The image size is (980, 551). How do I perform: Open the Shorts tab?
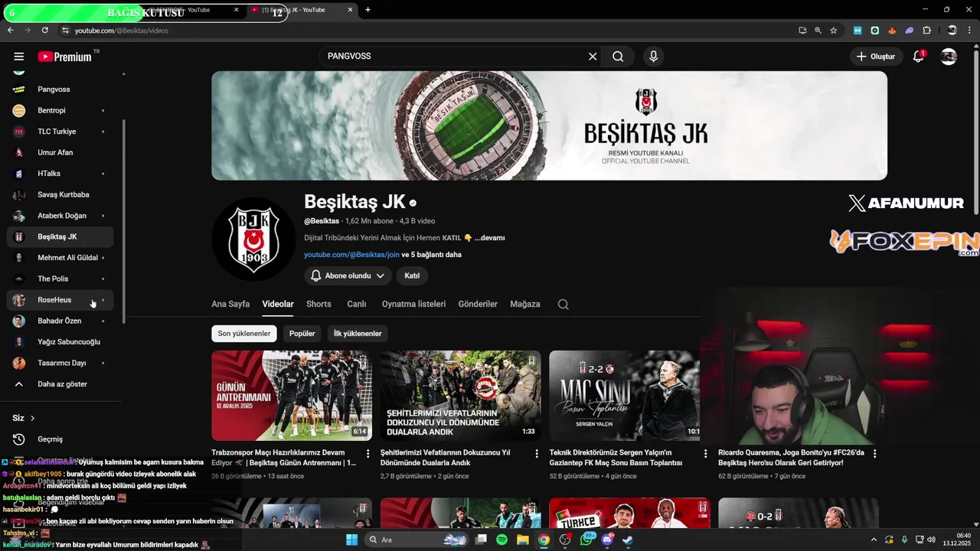coord(318,305)
